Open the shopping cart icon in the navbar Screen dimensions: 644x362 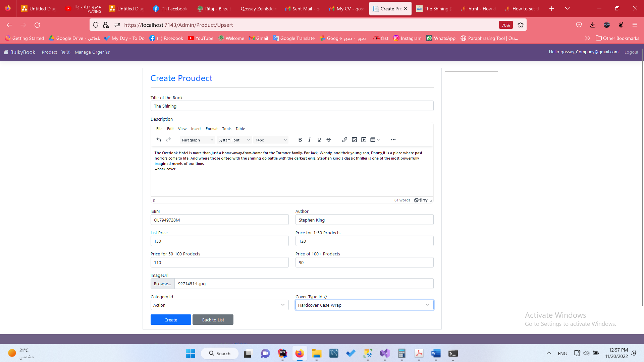pos(65,52)
